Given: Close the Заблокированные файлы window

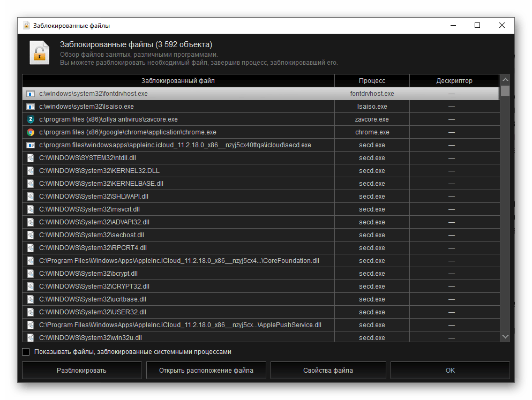Looking at the screenshot, I should 502,25.
